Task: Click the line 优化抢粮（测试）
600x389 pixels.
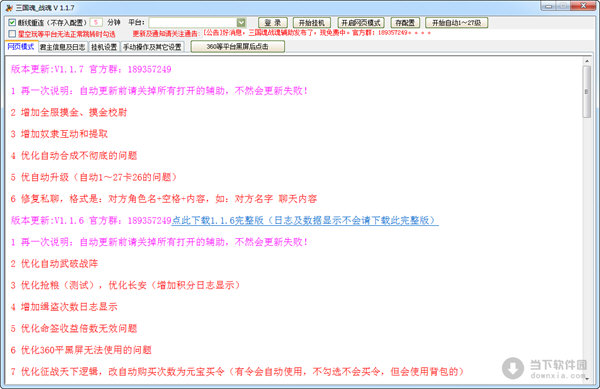Action: [x=126, y=285]
